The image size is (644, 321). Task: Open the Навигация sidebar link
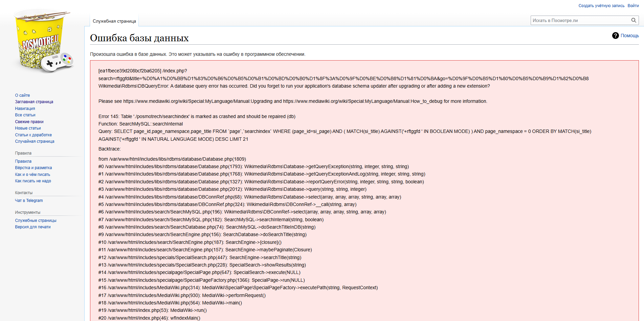coord(25,109)
